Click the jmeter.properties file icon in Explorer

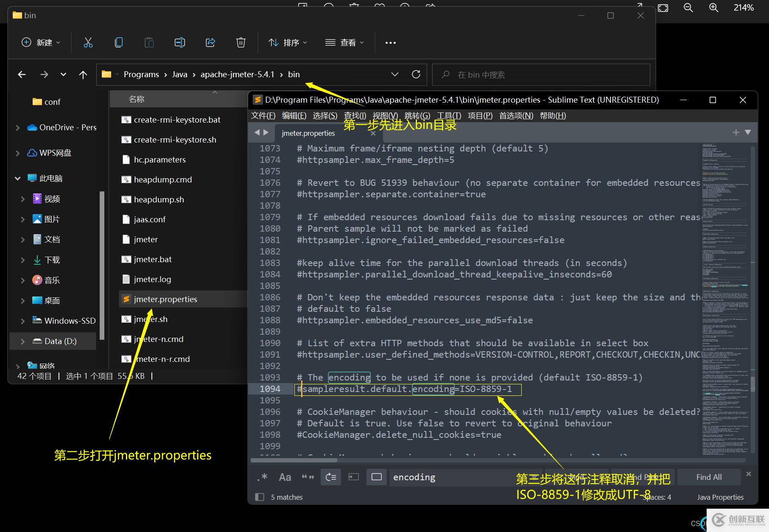(x=126, y=299)
